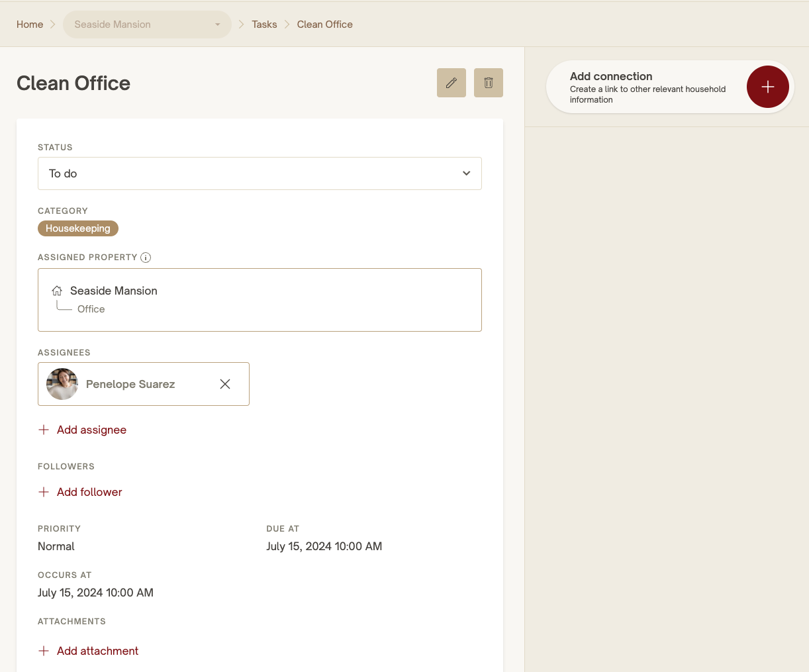Navigate to Tasks in the breadcrumb
809x672 pixels.
pyautogui.click(x=264, y=24)
